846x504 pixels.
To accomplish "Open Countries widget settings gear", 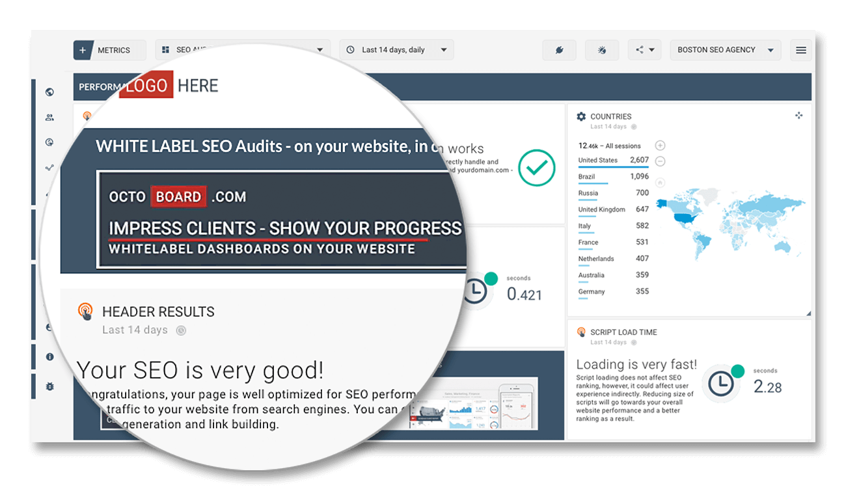I will point(581,116).
